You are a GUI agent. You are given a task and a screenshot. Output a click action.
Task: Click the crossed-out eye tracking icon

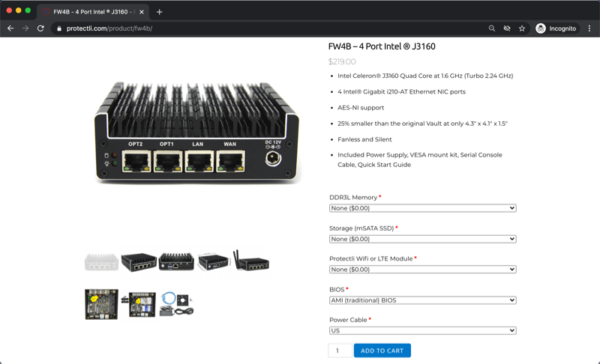(507, 28)
